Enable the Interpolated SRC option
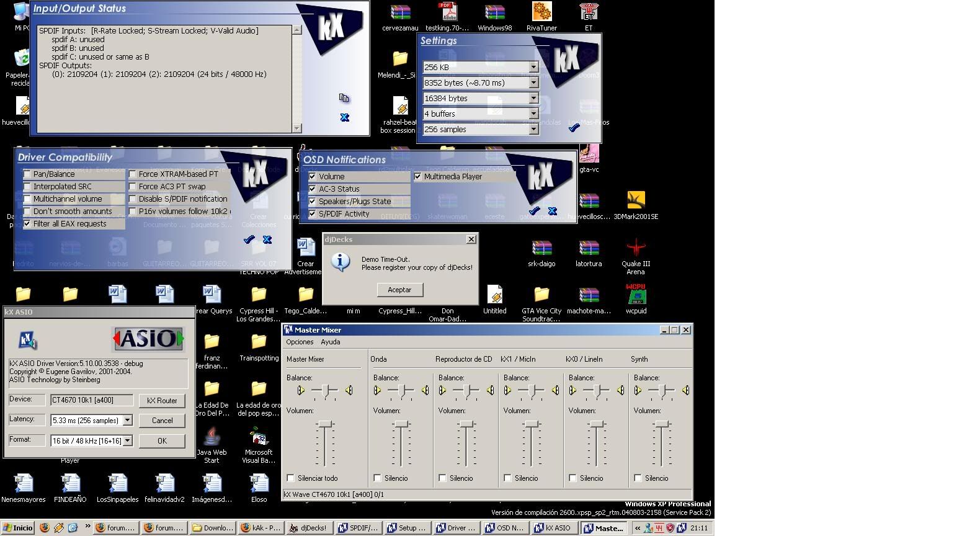 tap(27, 187)
